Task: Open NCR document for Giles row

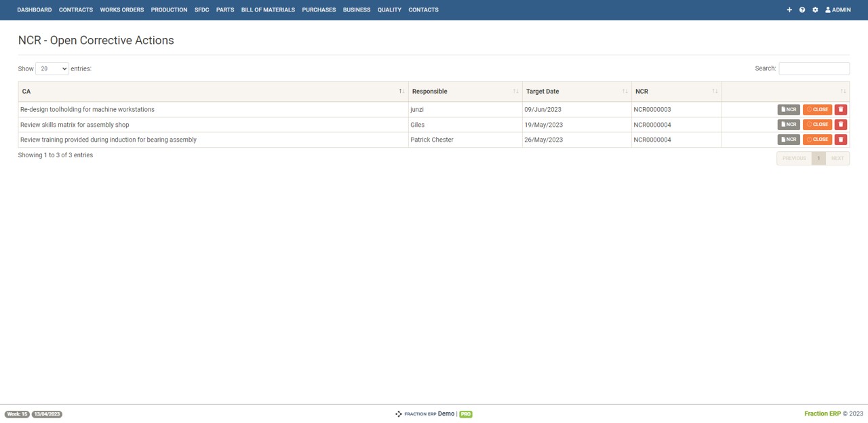Action: (x=789, y=125)
